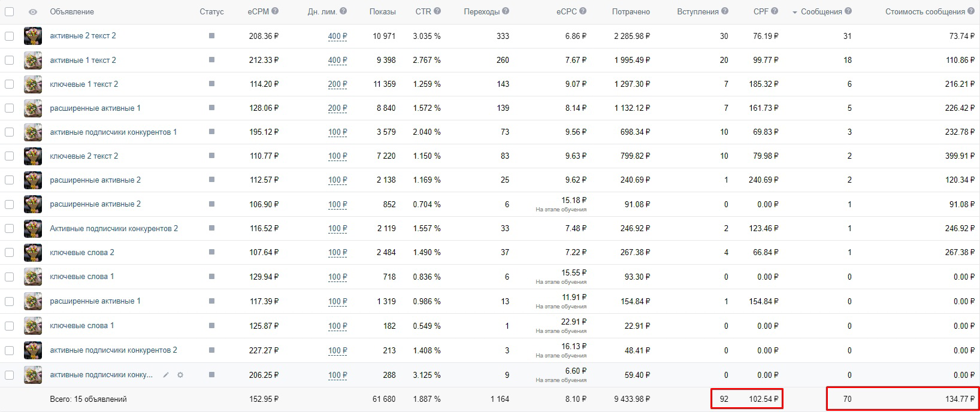Check the box for активные 1 текст 2
Viewport: 980px width, 412px height.
(10, 60)
